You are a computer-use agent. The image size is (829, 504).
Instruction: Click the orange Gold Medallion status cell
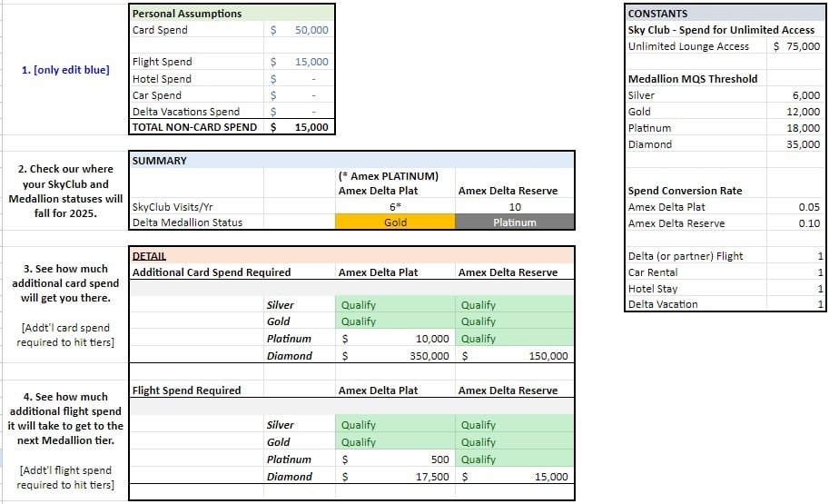pos(395,222)
